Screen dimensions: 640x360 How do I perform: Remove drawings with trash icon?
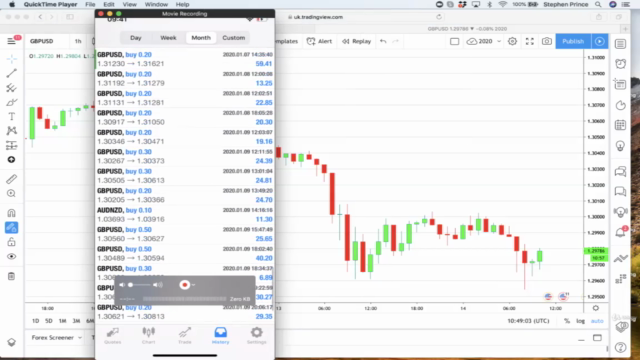(x=11, y=276)
